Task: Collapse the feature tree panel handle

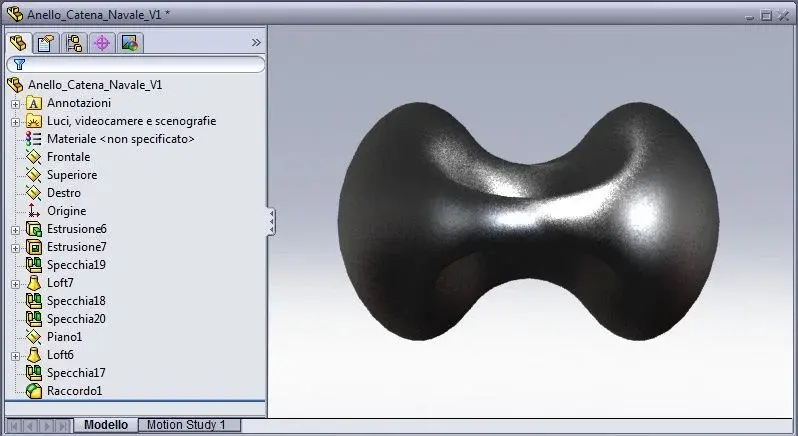Action: [x=271, y=222]
